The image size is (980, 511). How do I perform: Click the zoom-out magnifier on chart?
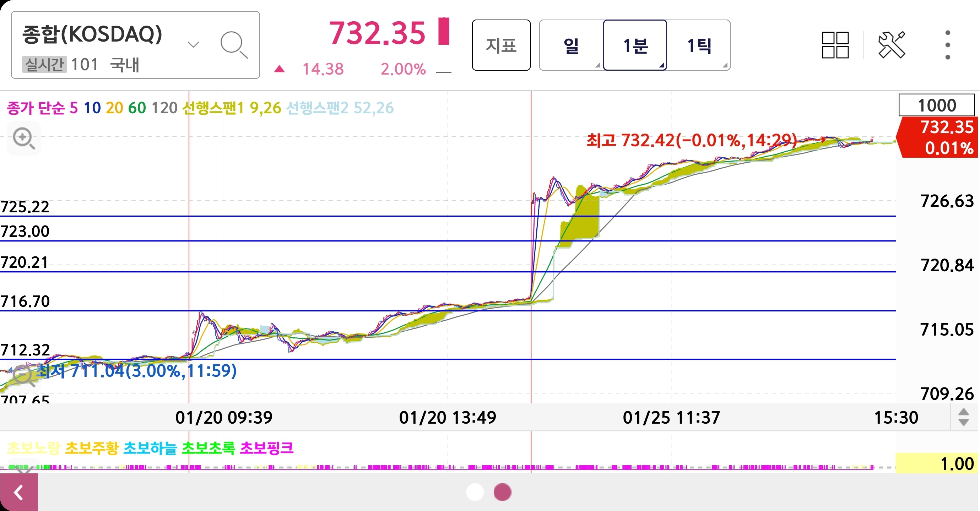click(x=23, y=376)
